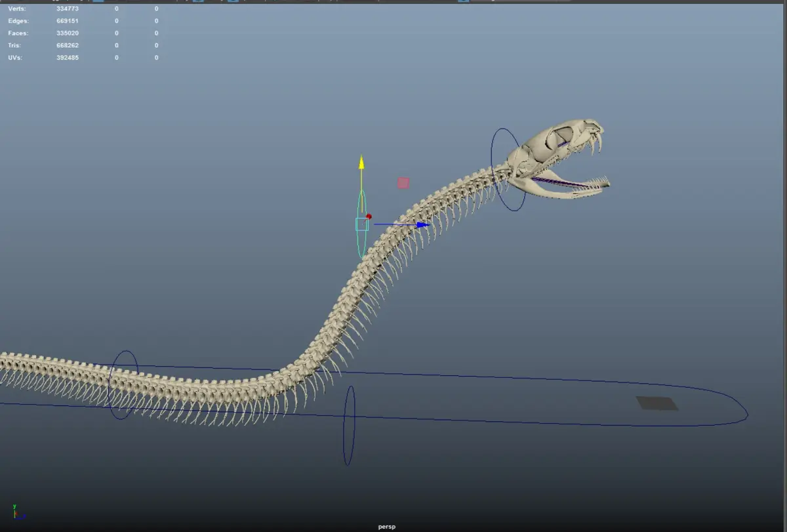
Task: Select the cyan center manipulator box
Action: click(361, 224)
